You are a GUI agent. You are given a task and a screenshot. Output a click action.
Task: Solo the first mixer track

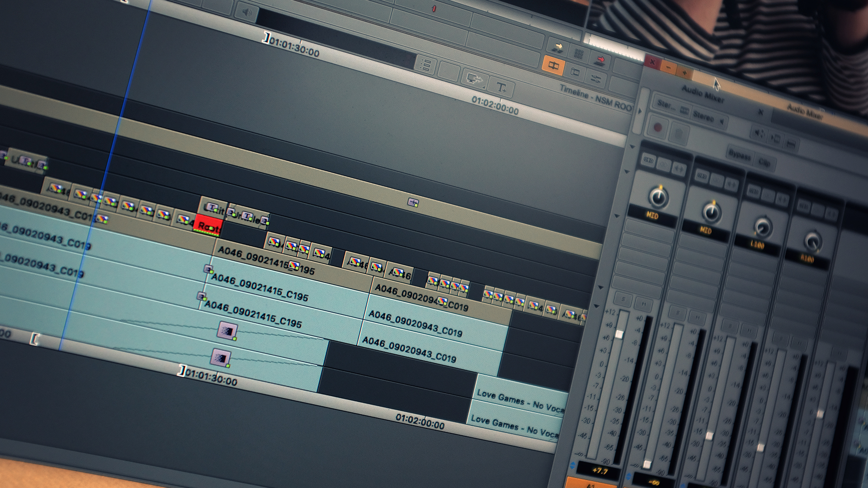(x=623, y=299)
